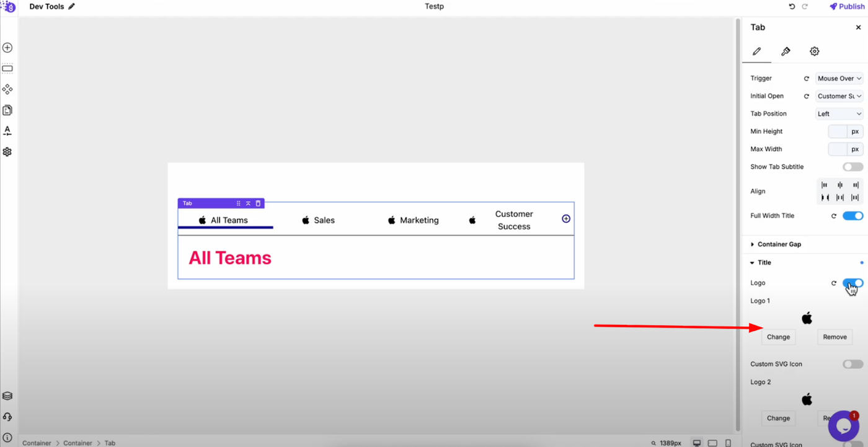Click the Max Width input field
Viewport: 868px width, 447px height.
[x=838, y=149]
